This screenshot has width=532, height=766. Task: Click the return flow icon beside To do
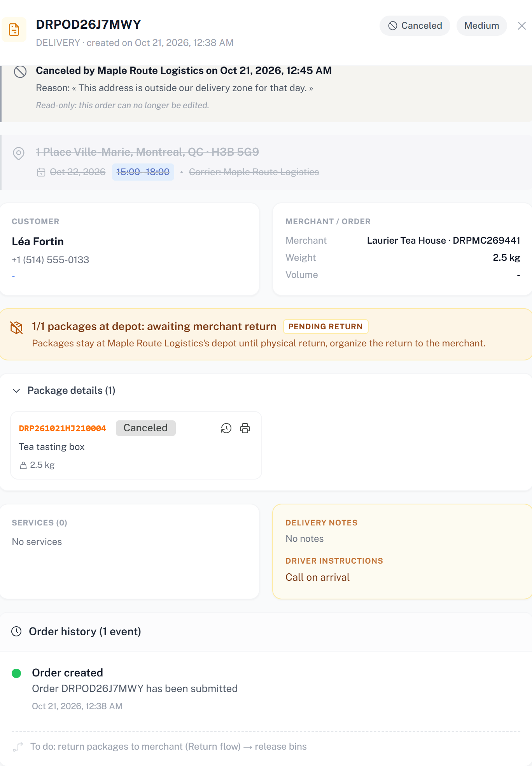click(18, 747)
